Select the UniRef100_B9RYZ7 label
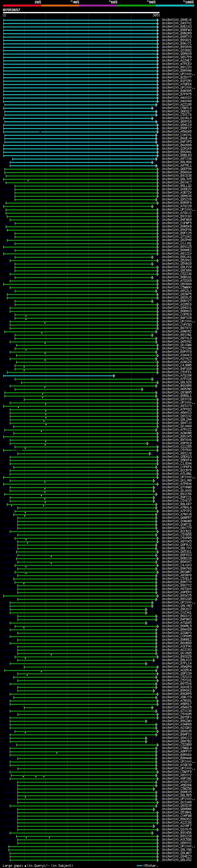The image size is (197, 868). [x=177, y=301]
